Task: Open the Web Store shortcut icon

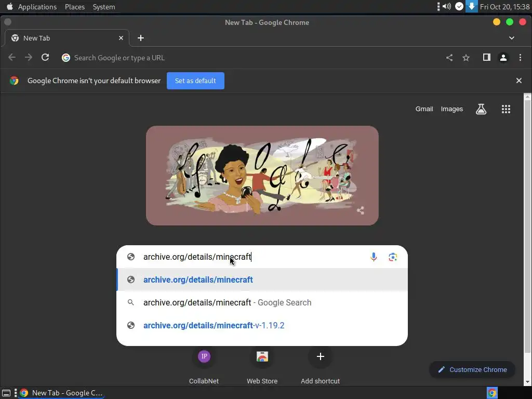Action: click(x=262, y=356)
